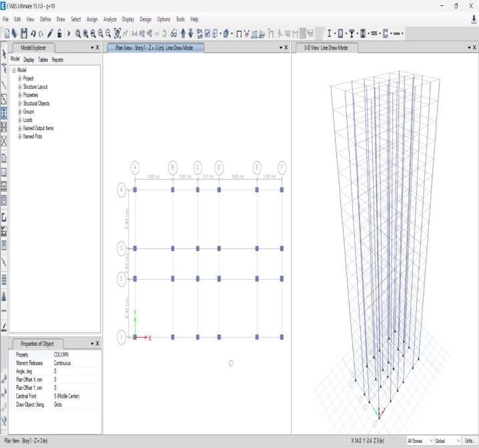Click column at grid A-4 intersection

pos(135,190)
